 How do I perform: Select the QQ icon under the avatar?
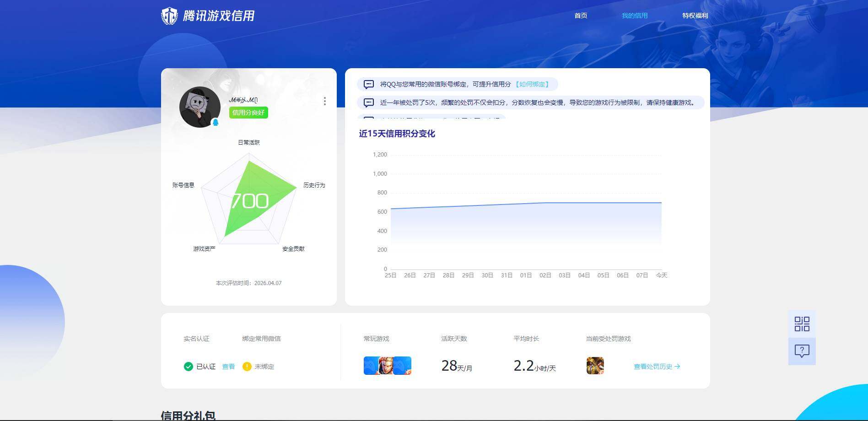[215, 121]
